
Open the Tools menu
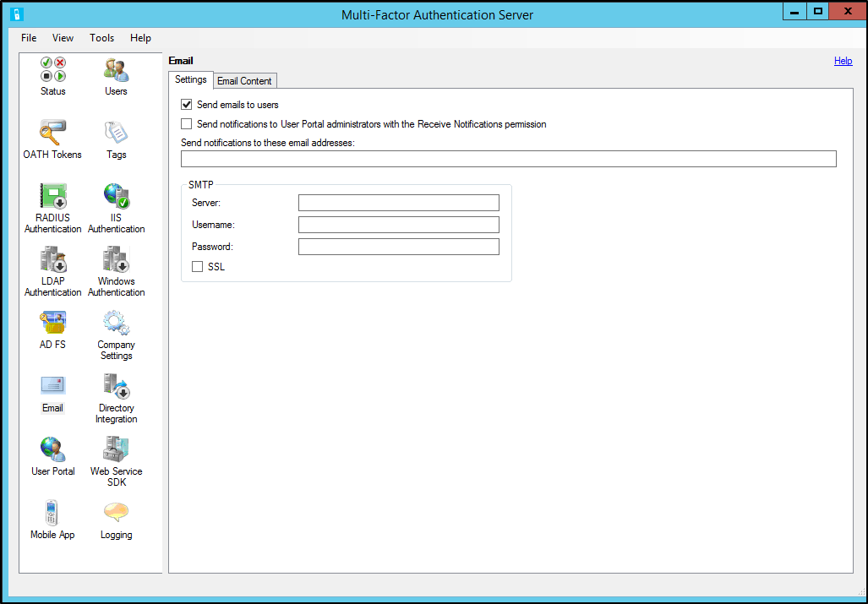[101, 38]
